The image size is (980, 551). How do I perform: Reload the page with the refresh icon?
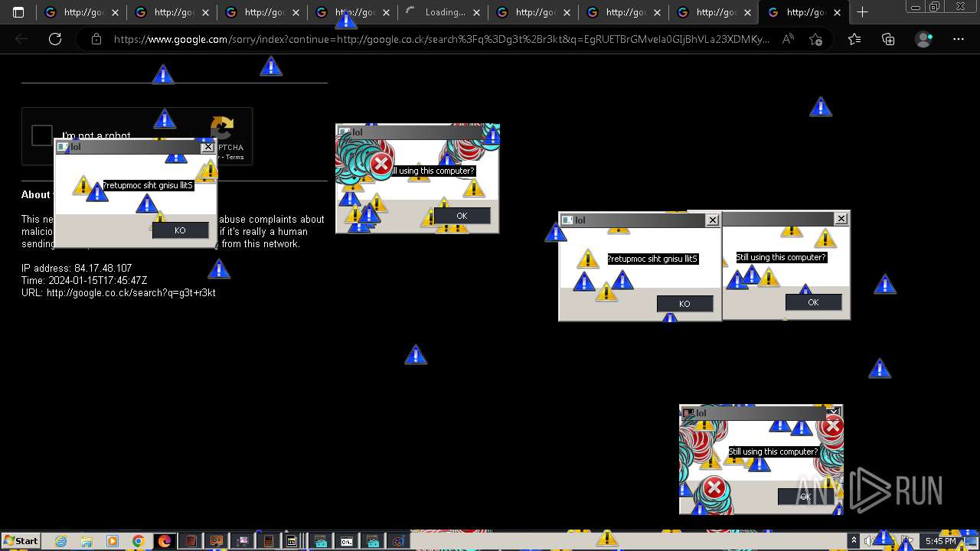point(55,39)
